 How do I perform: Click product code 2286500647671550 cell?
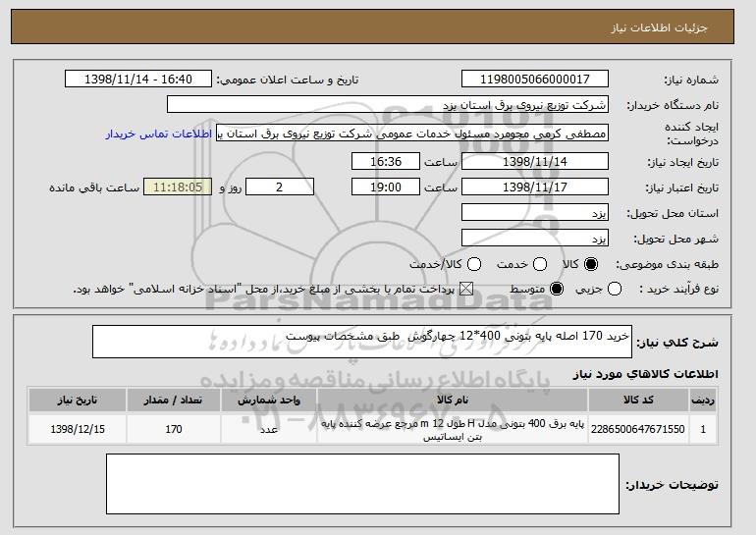(638, 429)
